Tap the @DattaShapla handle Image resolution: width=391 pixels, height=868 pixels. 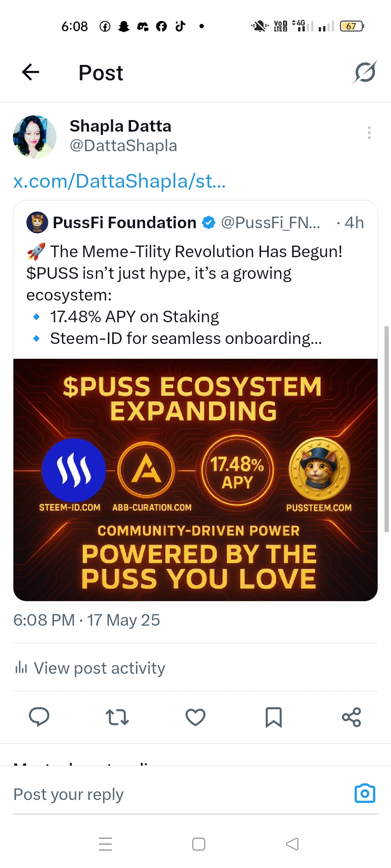pyautogui.click(x=123, y=146)
